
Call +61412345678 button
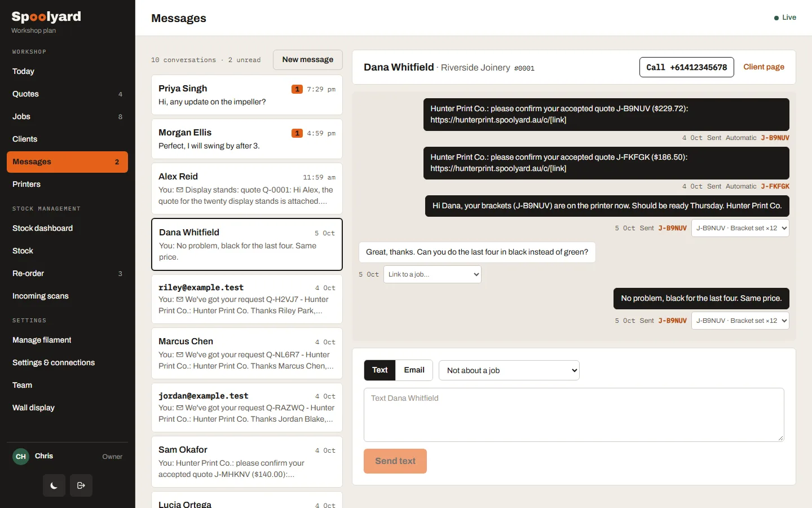click(686, 67)
